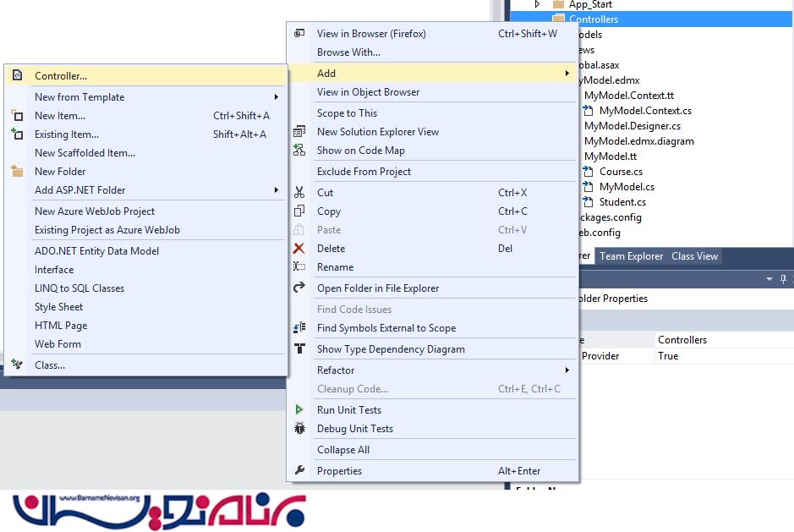This screenshot has height=532, width=794.
Task: Switch to the Class View tab
Action: pyautogui.click(x=694, y=256)
